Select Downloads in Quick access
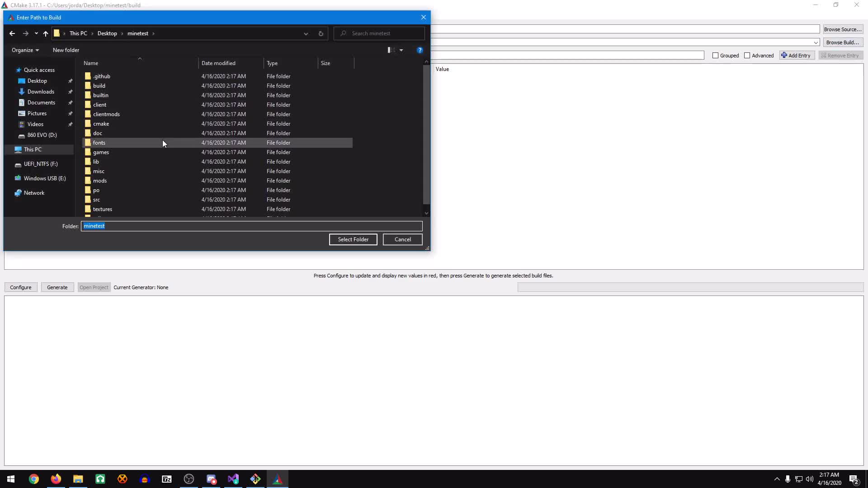This screenshot has width=868, height=488. pyautogui.click(x=41, y=92)
